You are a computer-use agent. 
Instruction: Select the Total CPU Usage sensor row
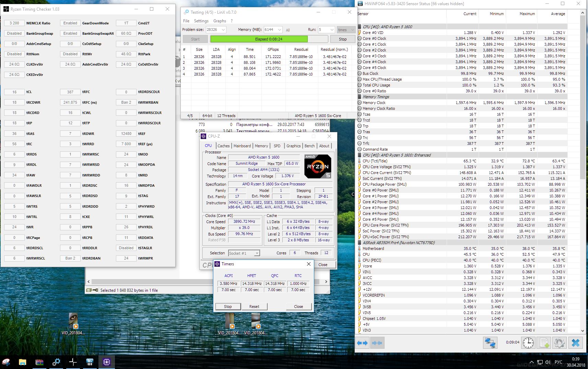[x=462, y=85]
